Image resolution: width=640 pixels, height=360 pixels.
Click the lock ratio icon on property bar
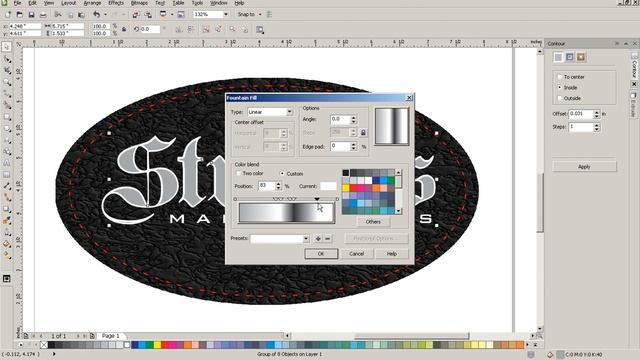coord(124,29)
